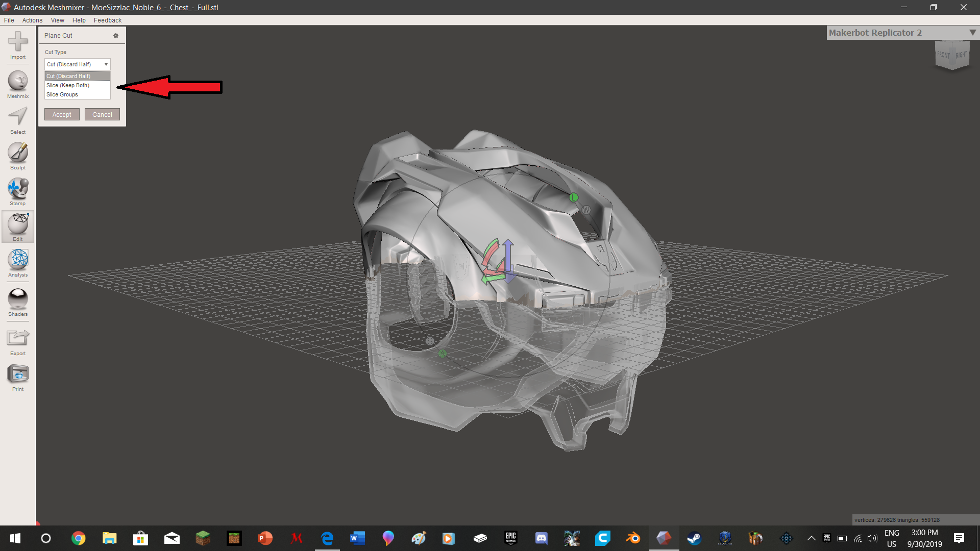Choose Slice Groups from the list
This screenshot has width=980, height=551.
coord(62,94)
